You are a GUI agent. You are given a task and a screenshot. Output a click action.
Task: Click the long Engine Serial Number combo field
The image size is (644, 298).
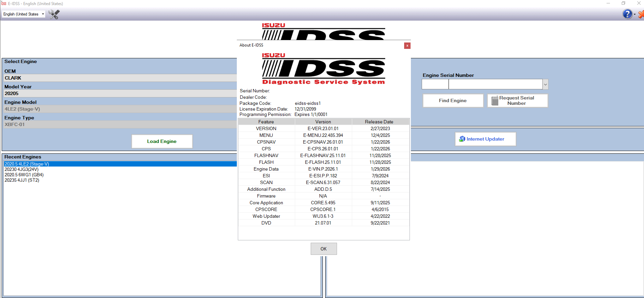pyautogui.click(x=496, y=84)
